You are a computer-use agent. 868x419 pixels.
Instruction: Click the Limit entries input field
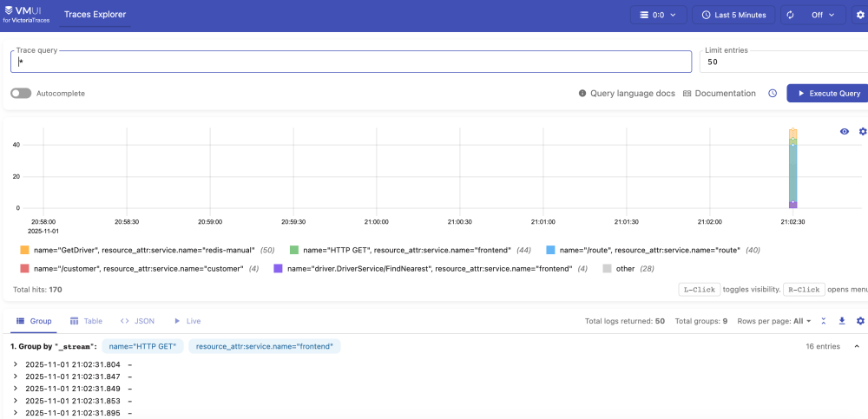click(781, 62)
